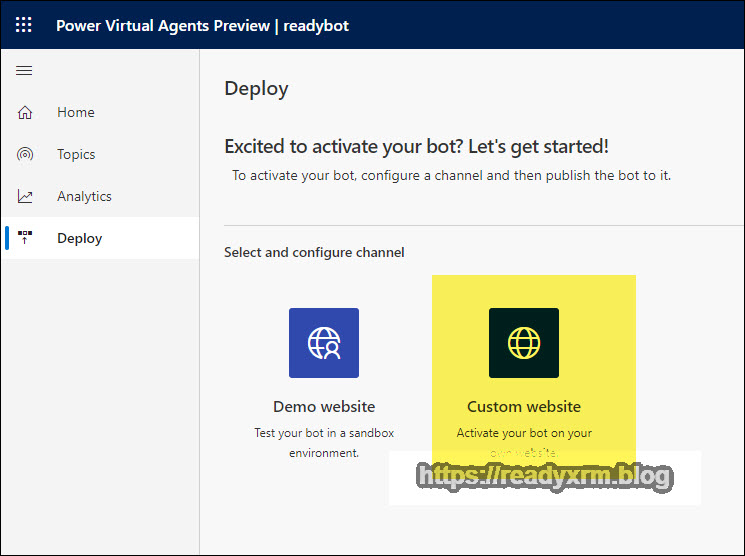Select the dark Custom website globe icon
The width and height of the screenshot is (745, 556).
click(x=523, y=343)
